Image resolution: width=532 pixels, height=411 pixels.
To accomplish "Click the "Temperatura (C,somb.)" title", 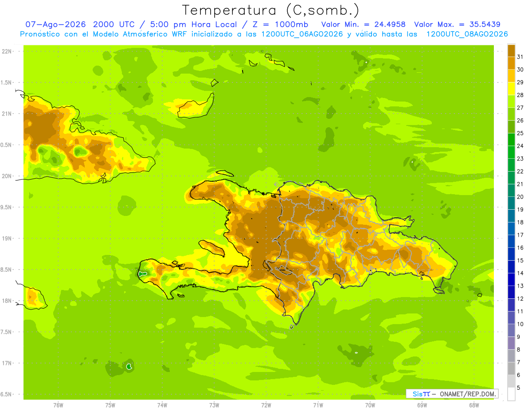I will [271, 10].
